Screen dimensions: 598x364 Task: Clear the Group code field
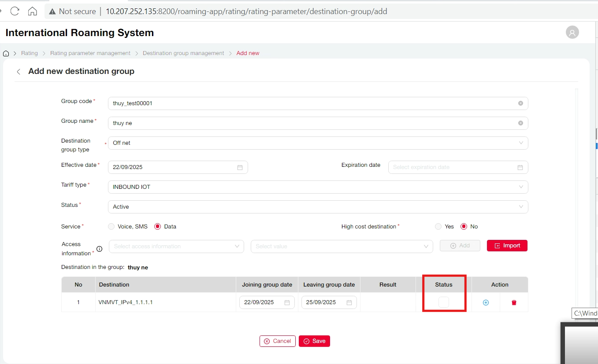[x=520, y=103]
